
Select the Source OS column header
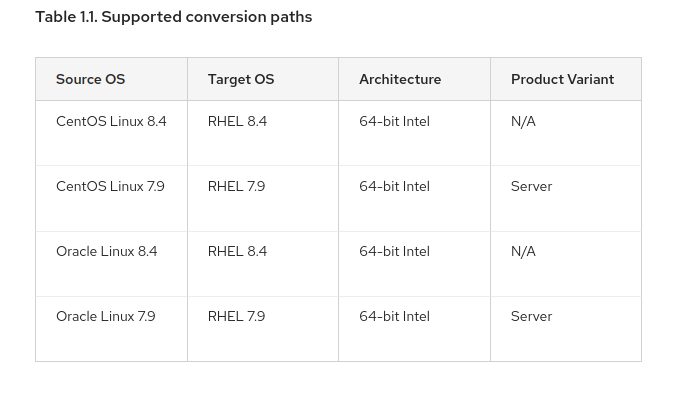(x=91, y=79)
